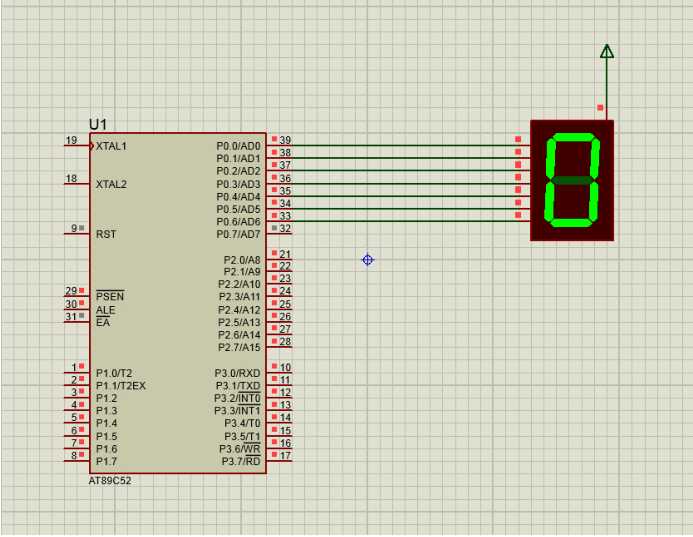Click the EA pin label
This screenshot has height=537, width=693.
pyautogui.click(x=103, y=323)
